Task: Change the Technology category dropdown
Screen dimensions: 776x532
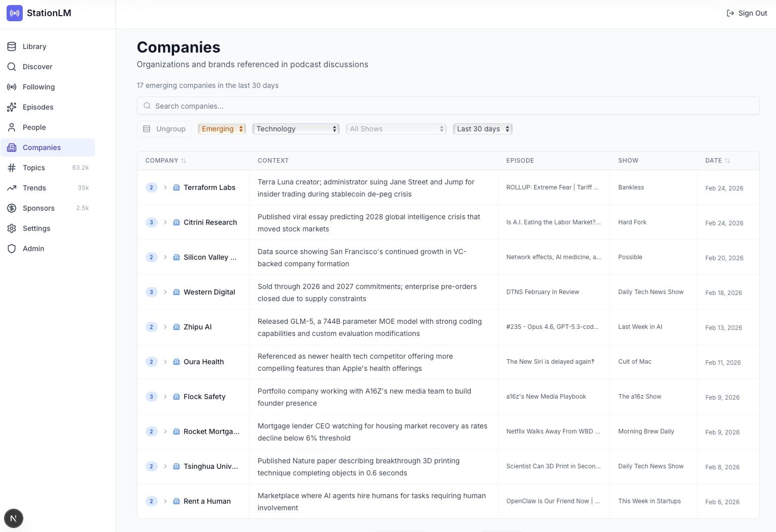Action: pos(295,129)
